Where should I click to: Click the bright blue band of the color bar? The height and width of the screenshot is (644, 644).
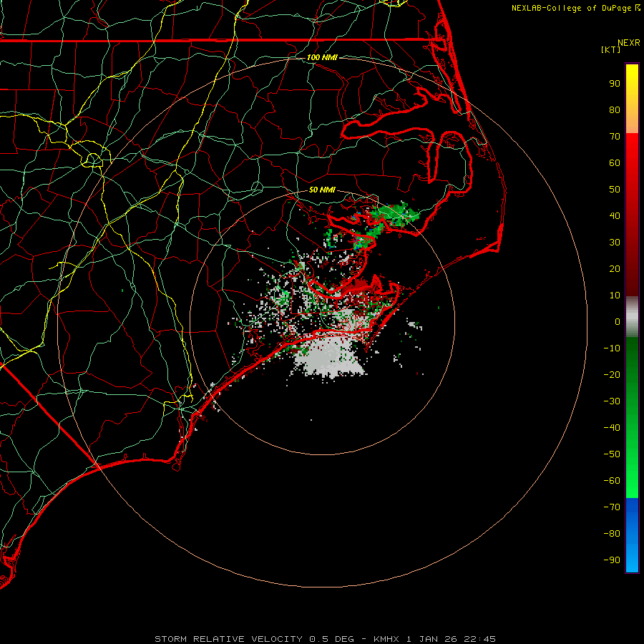(x=632, y=535)
